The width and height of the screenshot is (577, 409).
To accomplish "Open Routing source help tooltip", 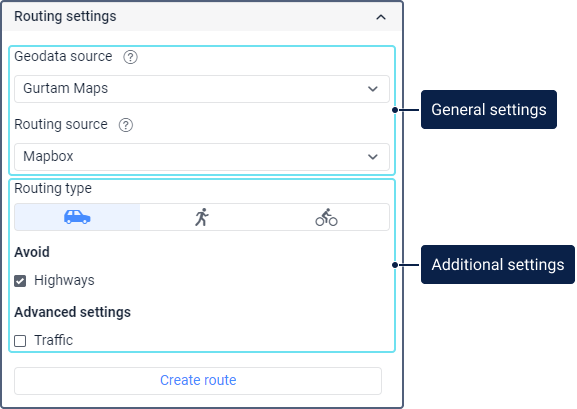I will tap(126, 125).
